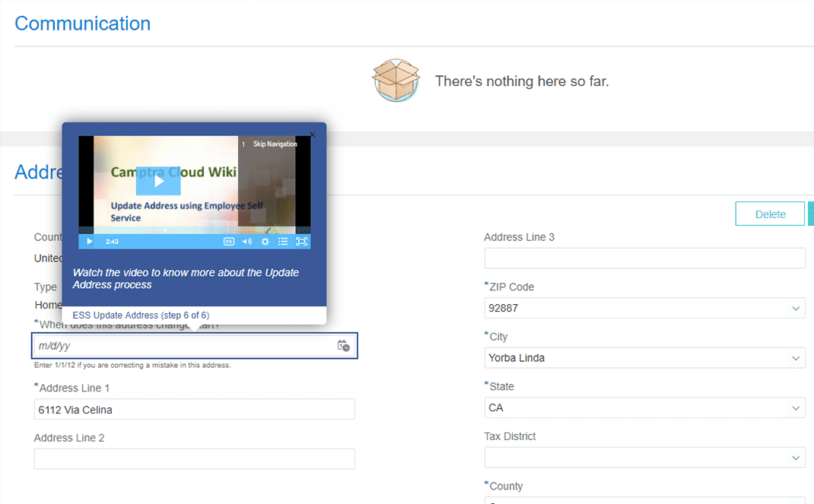The height and width of the screenshot is (504, 814).
Task: Close the video tooltip popup
Action: click(312, 135)
